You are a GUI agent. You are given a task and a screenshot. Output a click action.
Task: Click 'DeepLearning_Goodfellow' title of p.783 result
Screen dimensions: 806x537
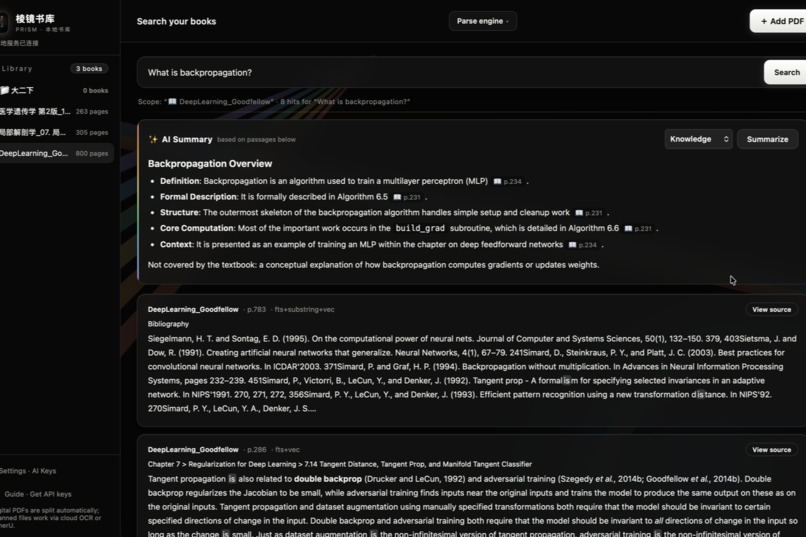[193, 309]
